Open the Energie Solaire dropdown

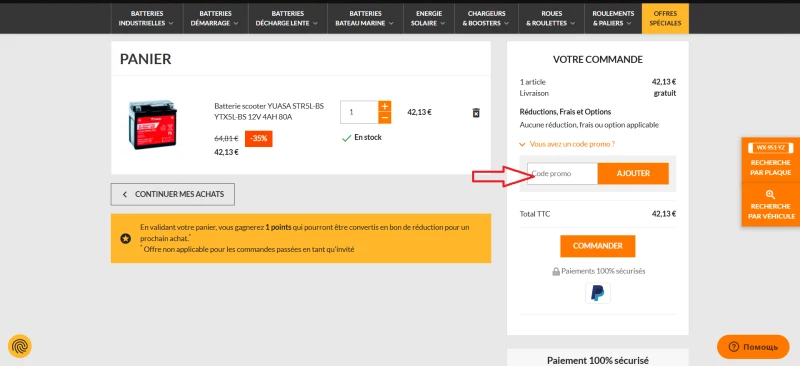(429, 18)
